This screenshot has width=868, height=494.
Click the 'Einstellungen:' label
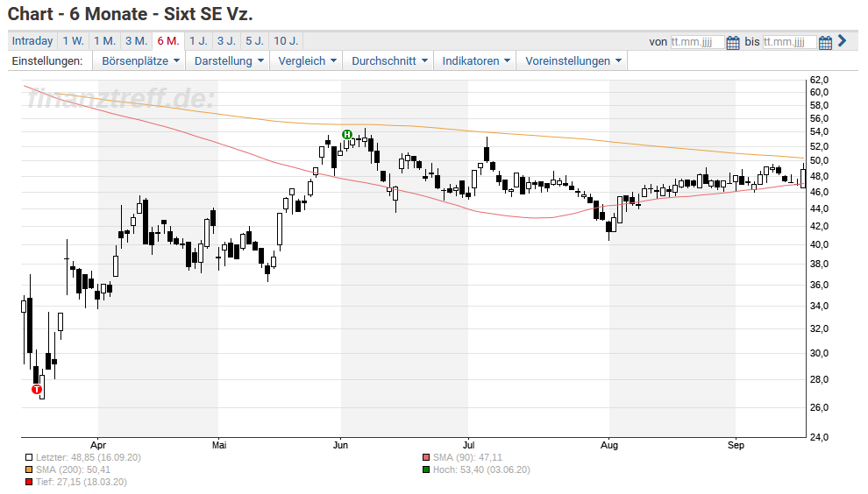point(47,60)
